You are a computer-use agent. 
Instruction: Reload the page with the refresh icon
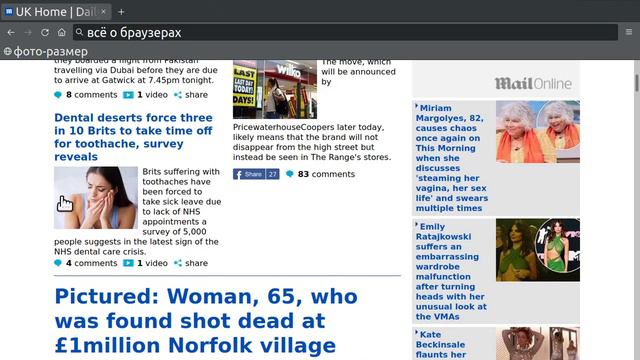click(45, 32)
